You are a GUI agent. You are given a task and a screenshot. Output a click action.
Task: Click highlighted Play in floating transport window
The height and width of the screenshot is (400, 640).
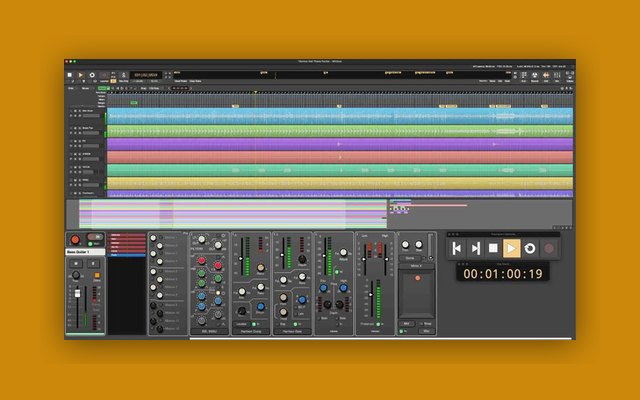click(511, 248)
